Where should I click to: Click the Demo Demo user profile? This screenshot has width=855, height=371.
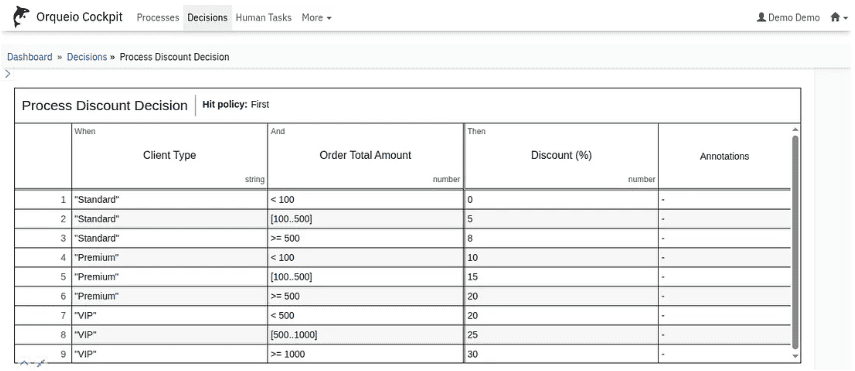point(788,17)
